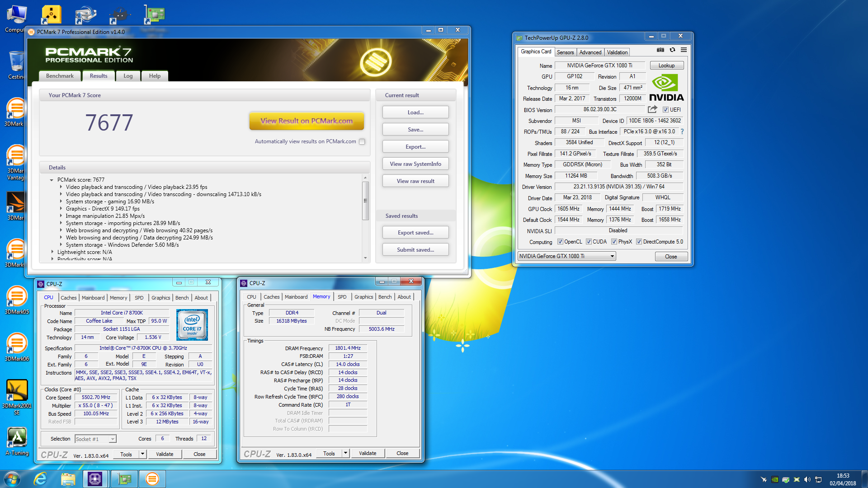Screen dimensions: 868x488
Task: Switch to PCMark 7 taskbar button
Action: (152, 479)
